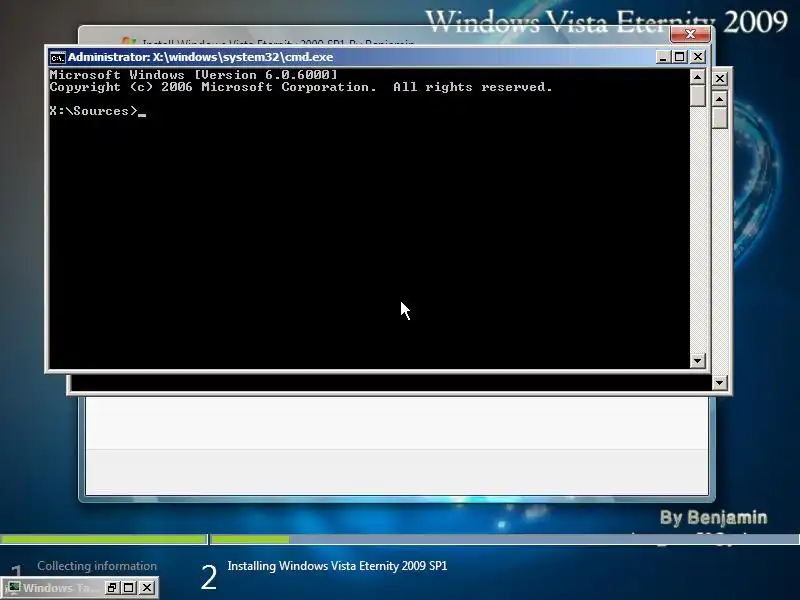The image size is (800, 600).
Task: Restore the minimized Windows Ta... window
Action: (x=112, y=588)
